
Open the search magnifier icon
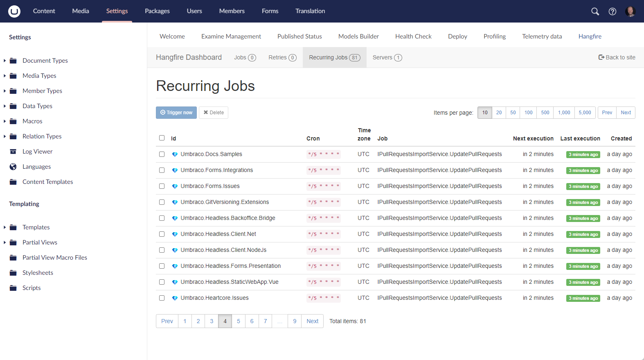click(x=595, y=11)
